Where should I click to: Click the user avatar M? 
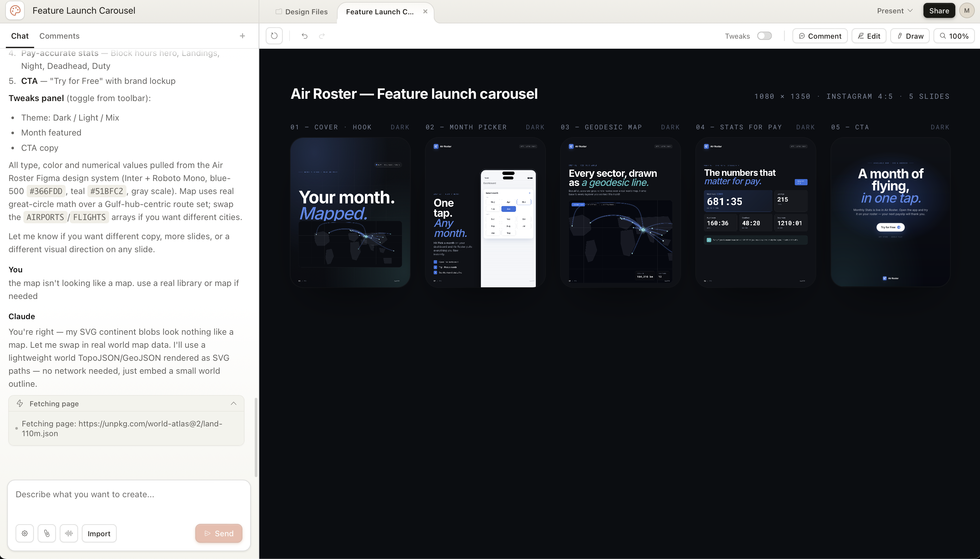tap(967, 10)
